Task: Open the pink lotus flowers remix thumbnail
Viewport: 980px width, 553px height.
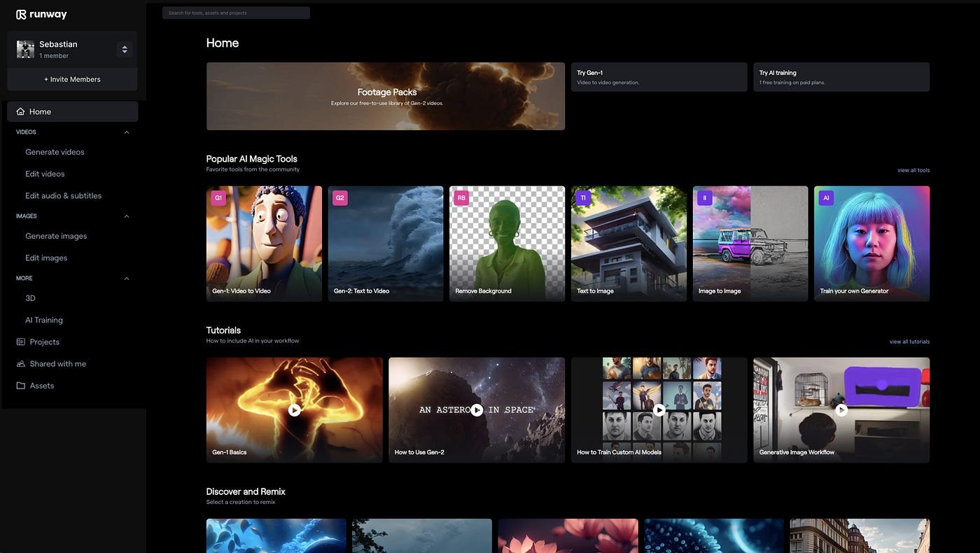Action: [568, 535]
